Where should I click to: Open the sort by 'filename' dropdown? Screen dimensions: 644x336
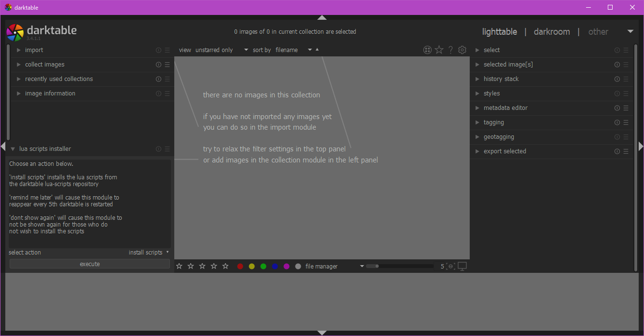pyautogui.click(x=294, y=50)
